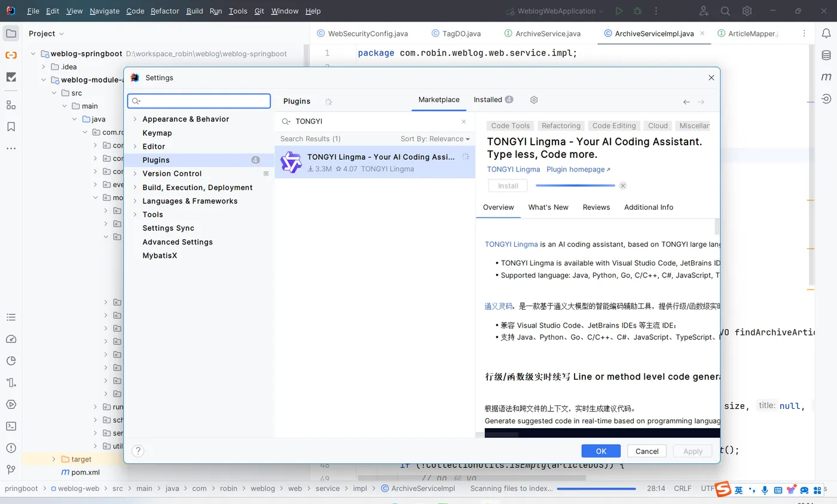This screenshot has width=837, height=504.
Task: Open the Navigate menu
Action: [x=105, y=11]
